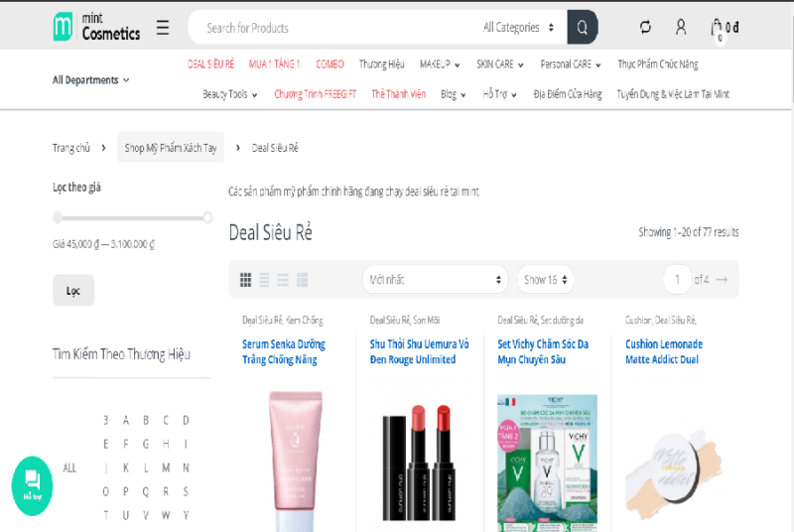This screenshot has width=794, height=532.
Task: Open the Show 16 per-page dropdown
Action: [546, 280]
